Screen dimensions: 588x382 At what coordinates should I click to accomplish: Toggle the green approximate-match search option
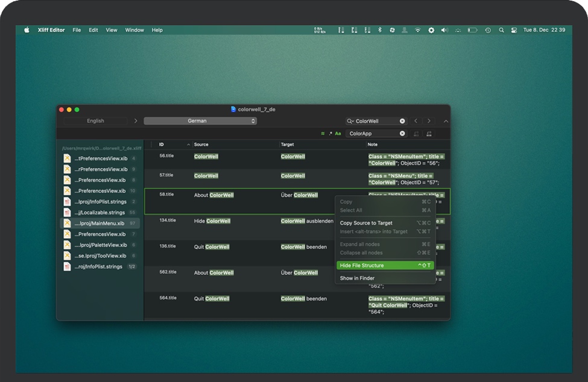tap(323, 134)
